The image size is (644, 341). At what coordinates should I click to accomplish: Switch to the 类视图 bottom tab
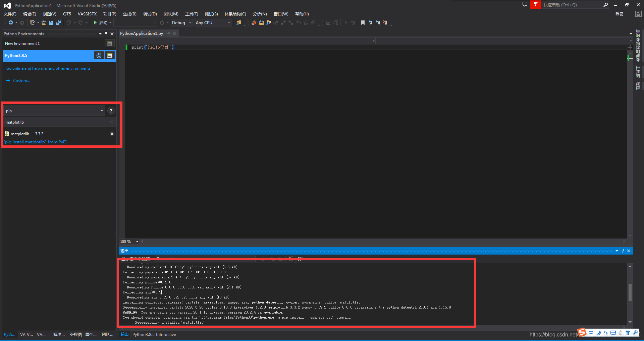(75, 335)
